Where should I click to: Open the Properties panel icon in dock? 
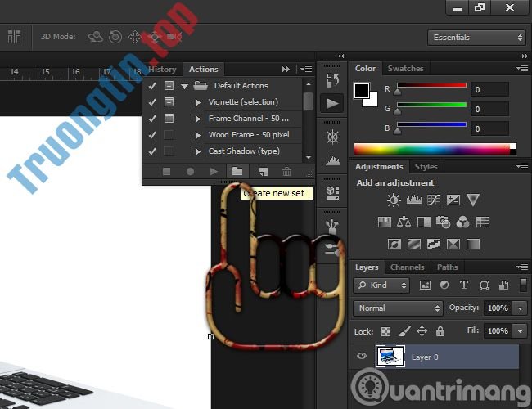click(332, 192)
